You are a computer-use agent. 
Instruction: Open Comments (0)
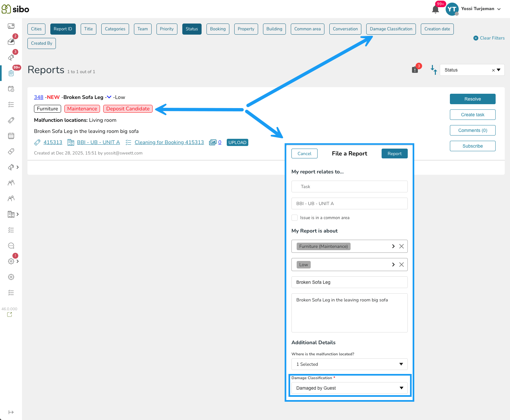473,130
